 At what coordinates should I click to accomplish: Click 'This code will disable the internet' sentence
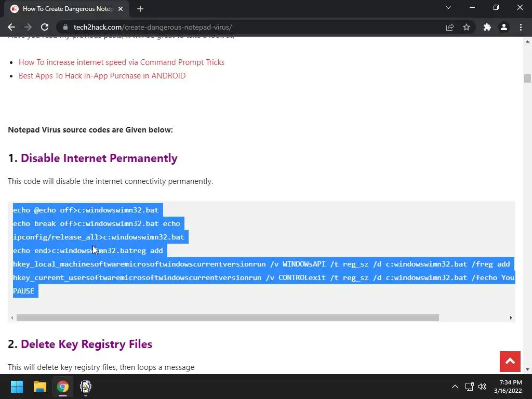pyautogui.click(x=110, y=181)
